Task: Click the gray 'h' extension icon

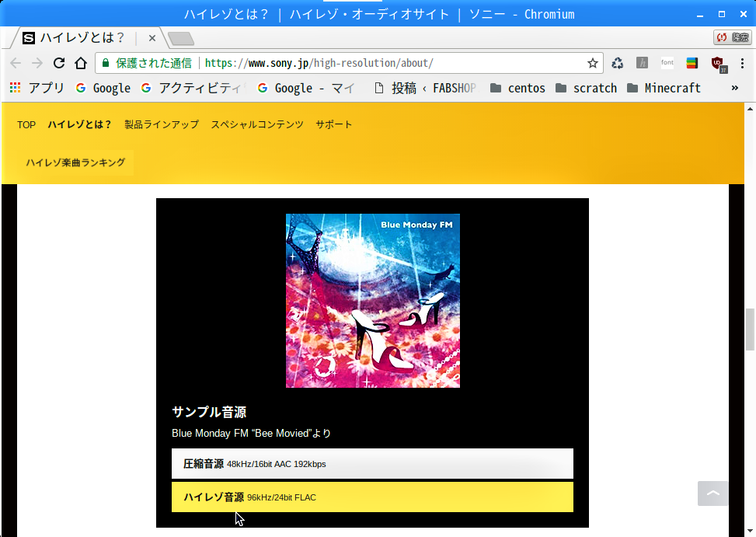Action: (x=642, y=63)
